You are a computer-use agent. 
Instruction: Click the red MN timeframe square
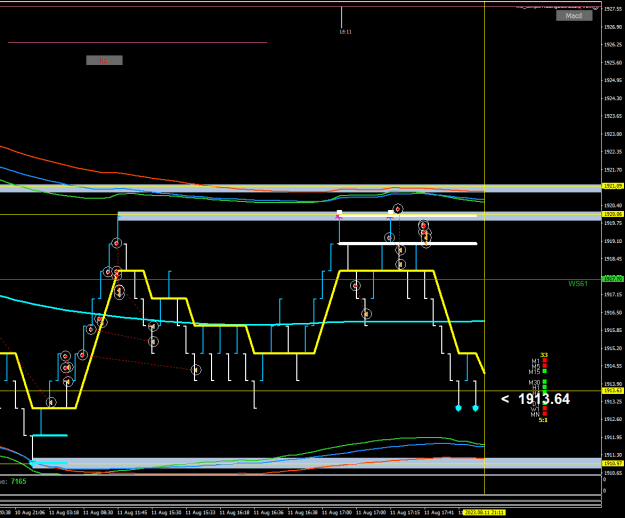(544, 414)
